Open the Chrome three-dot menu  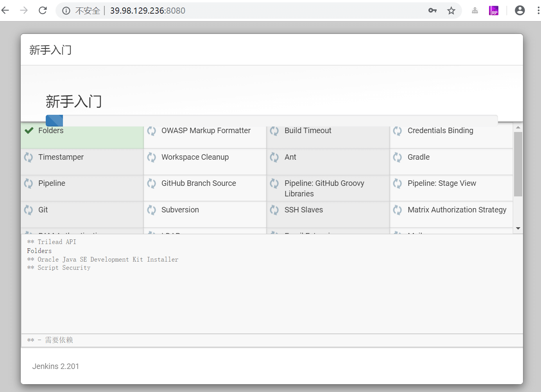coord(538,11)
